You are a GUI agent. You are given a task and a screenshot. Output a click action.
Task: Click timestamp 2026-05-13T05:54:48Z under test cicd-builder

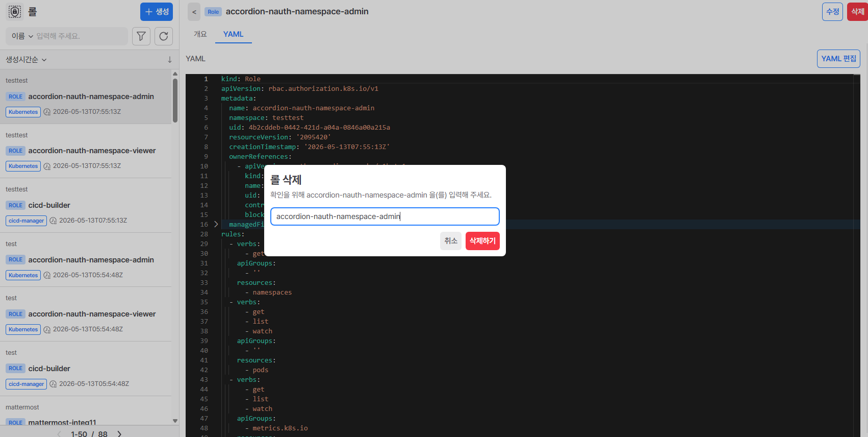(x=94, y=384)
